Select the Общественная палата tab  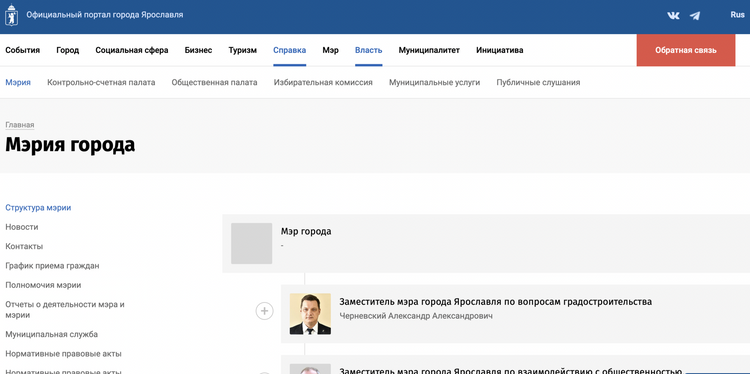click(214, 82)
